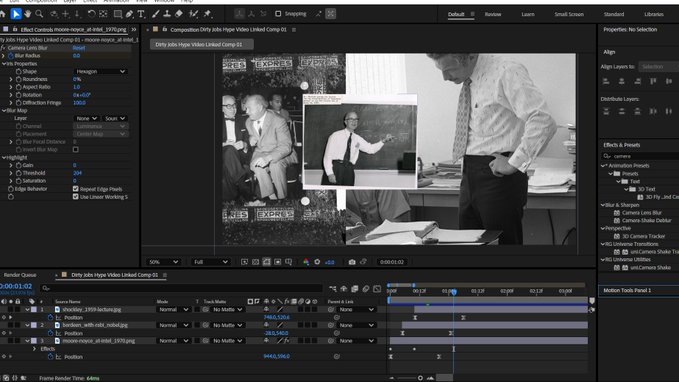
Task: Open the Render Queue tab
Action: 20,275
